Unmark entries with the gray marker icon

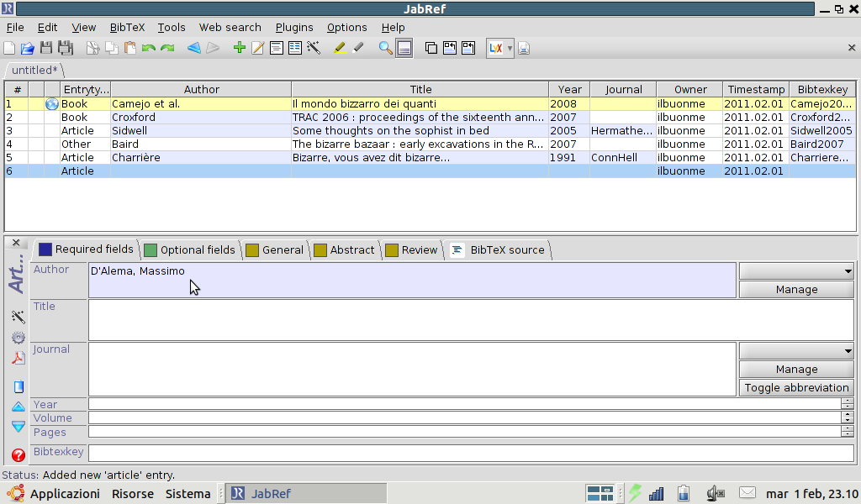[358, 48]
